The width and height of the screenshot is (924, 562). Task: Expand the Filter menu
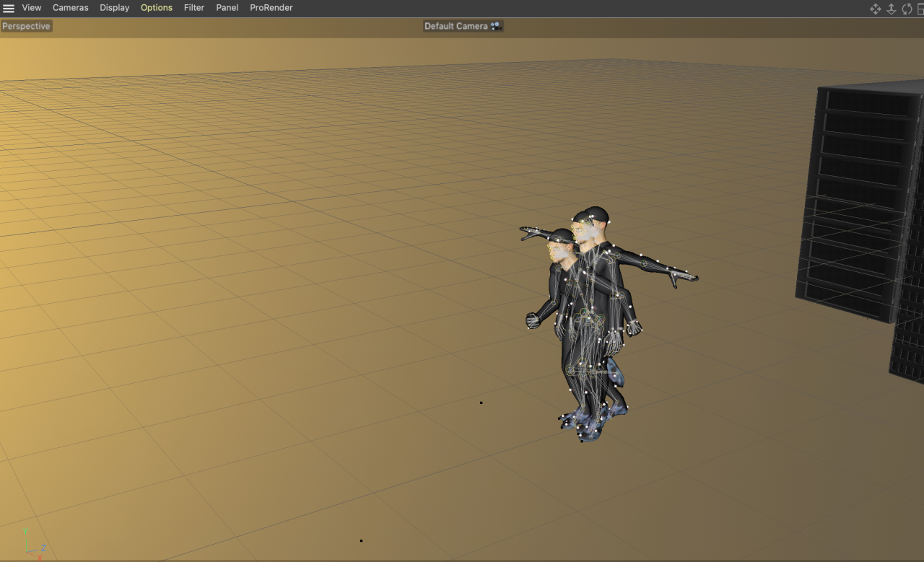tap(194, 8)
